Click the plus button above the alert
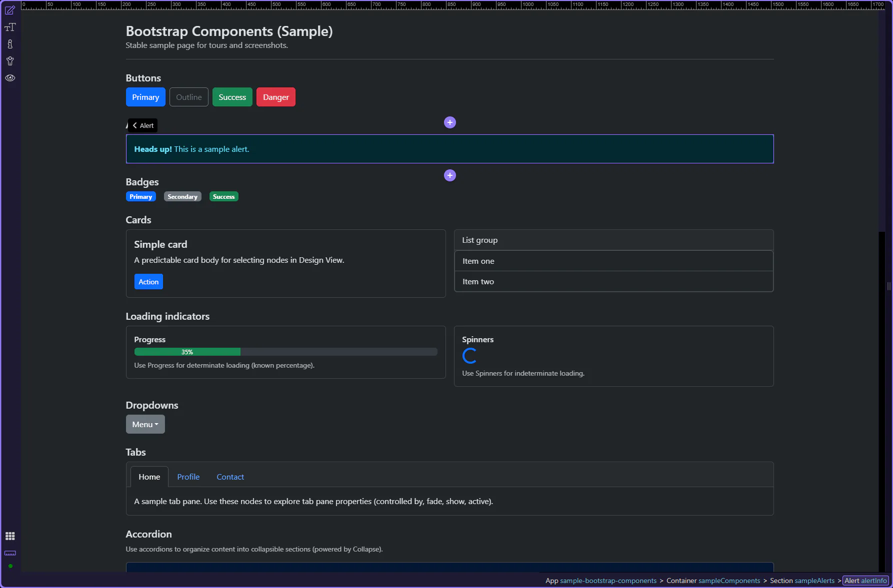This screenshot has width=893, height=588. tap(449, 122)
